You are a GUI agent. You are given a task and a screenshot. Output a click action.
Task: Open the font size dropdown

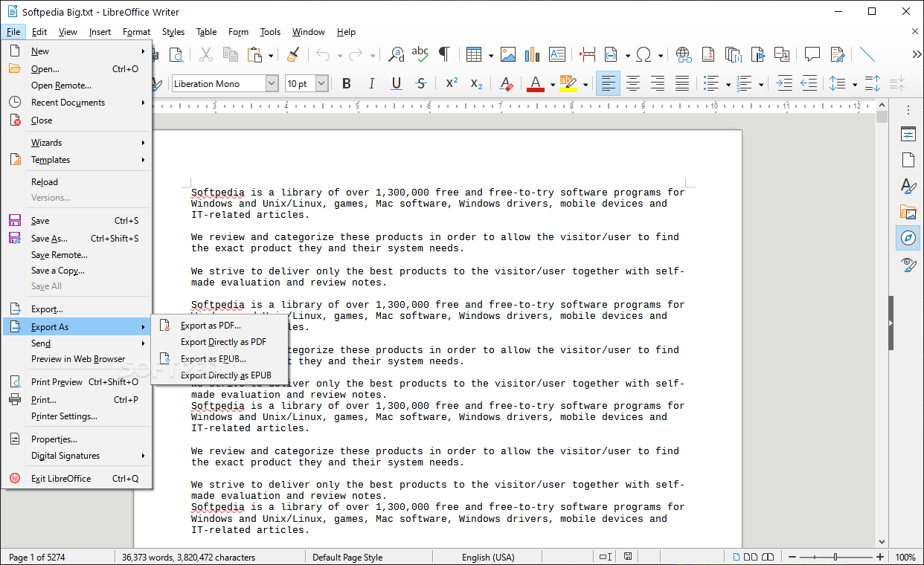322,84
